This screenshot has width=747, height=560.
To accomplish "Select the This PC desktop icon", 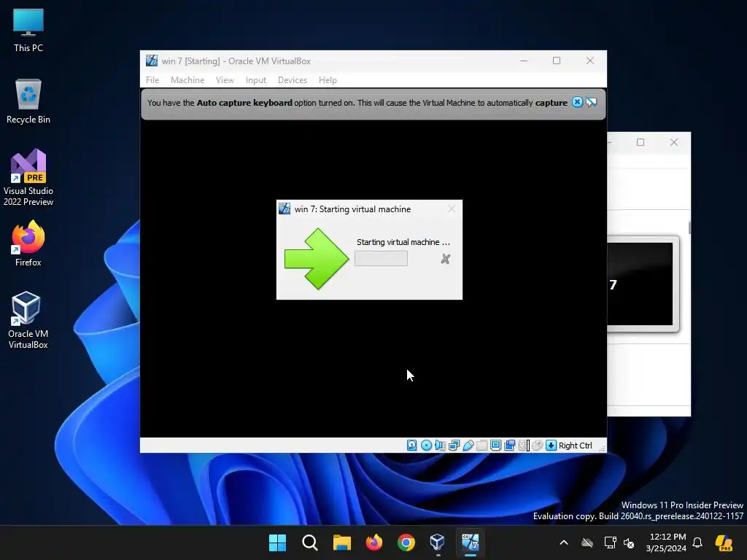I will tap(28, 31).
